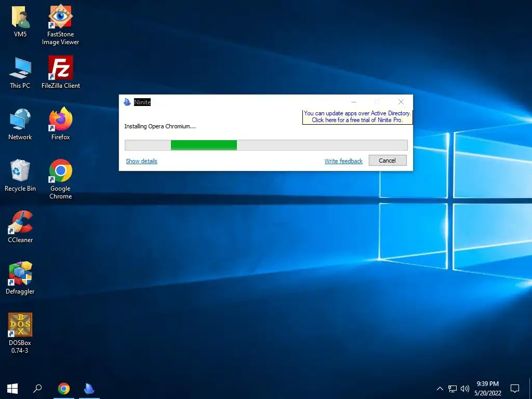The height and width of the screenshot is (399, 532).
Task: Select the Firefox desktop shortcut
Action: [x=61, y=124]
